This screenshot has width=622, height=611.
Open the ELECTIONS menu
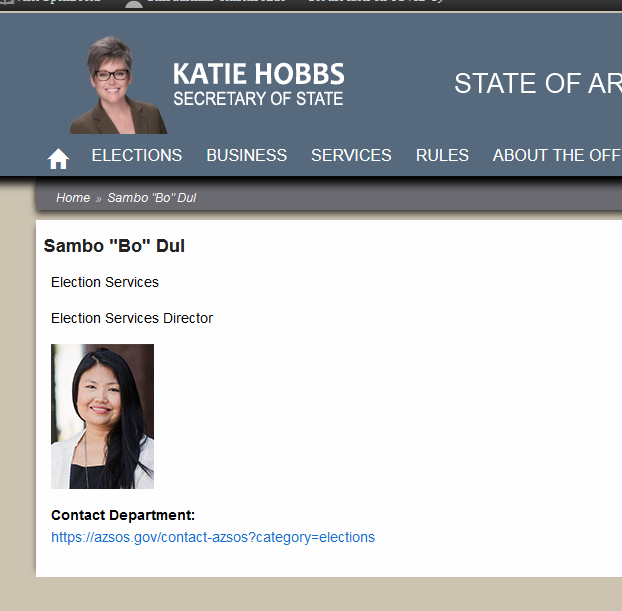point(137,155)
